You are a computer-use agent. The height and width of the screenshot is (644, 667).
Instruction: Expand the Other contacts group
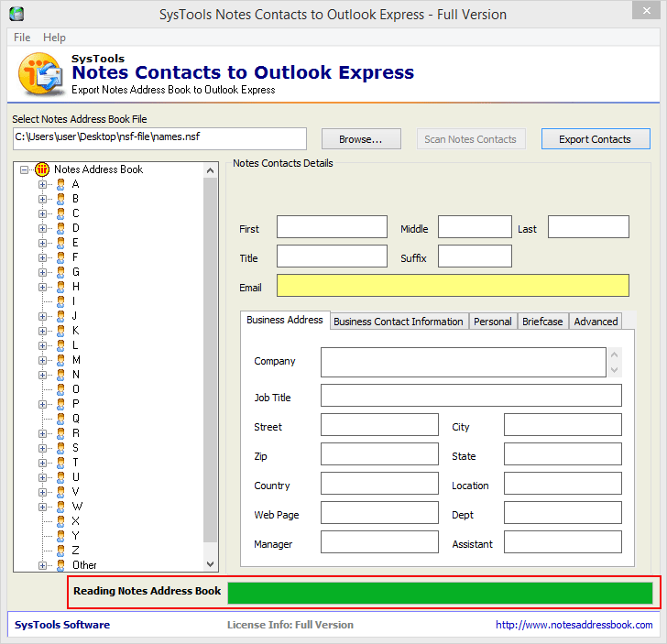42,565
